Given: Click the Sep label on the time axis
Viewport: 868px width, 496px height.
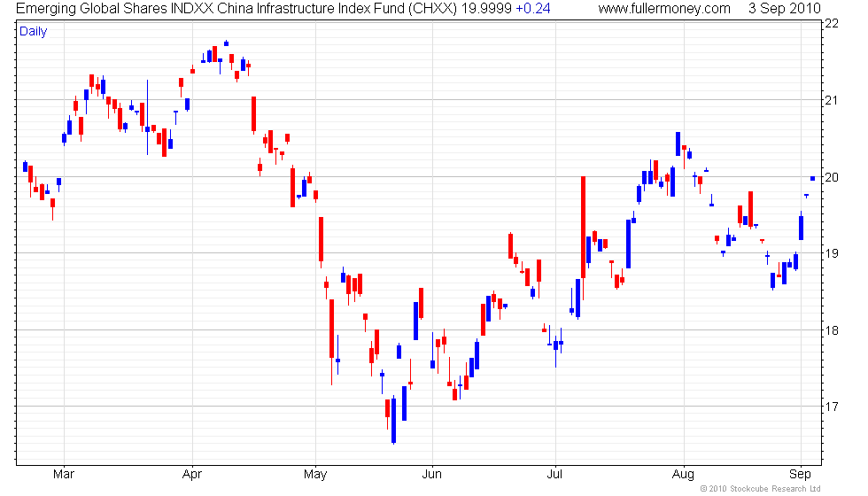Looking at the screenshot, I should coord(800,475).
